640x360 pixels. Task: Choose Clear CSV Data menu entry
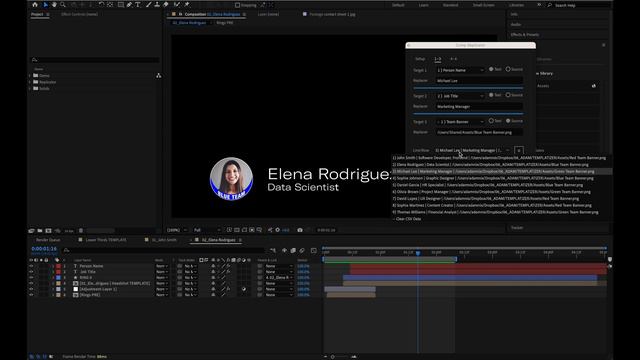tap(408, 219)
